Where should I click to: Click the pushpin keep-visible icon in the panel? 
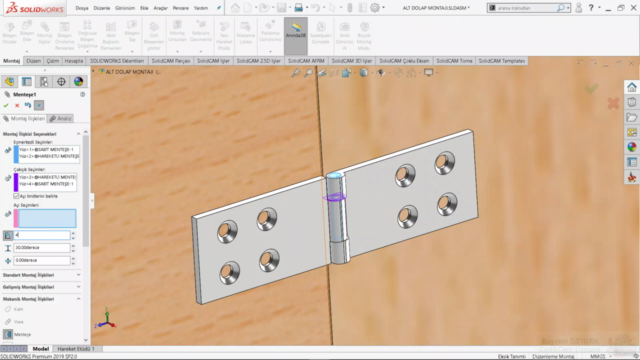[x=39, y=105]
